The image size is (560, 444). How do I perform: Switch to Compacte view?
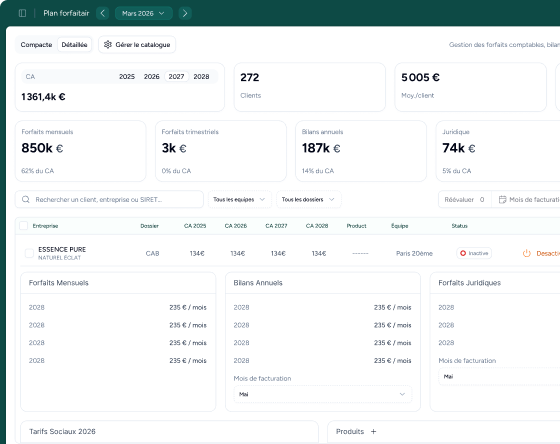(x=36, y=45)
